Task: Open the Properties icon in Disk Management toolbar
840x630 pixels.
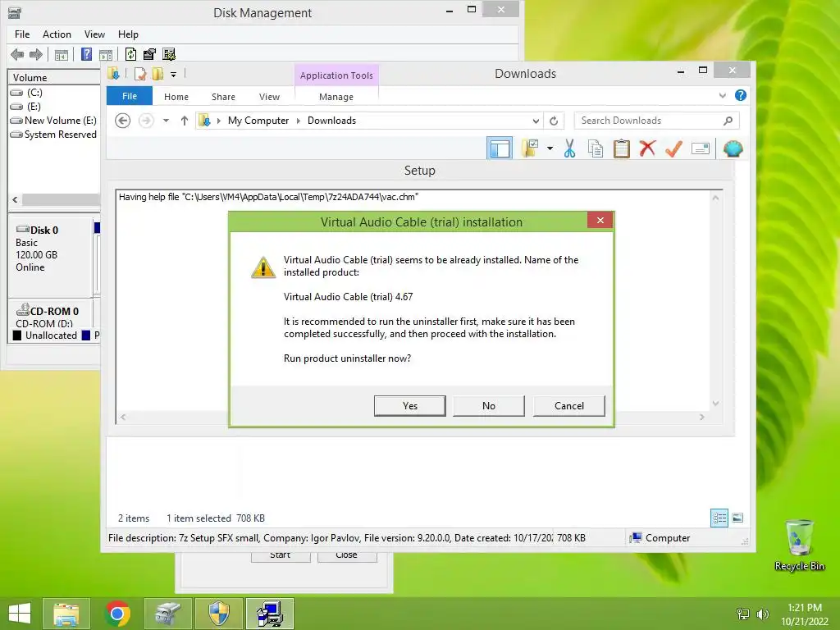Action: (149, 54)
